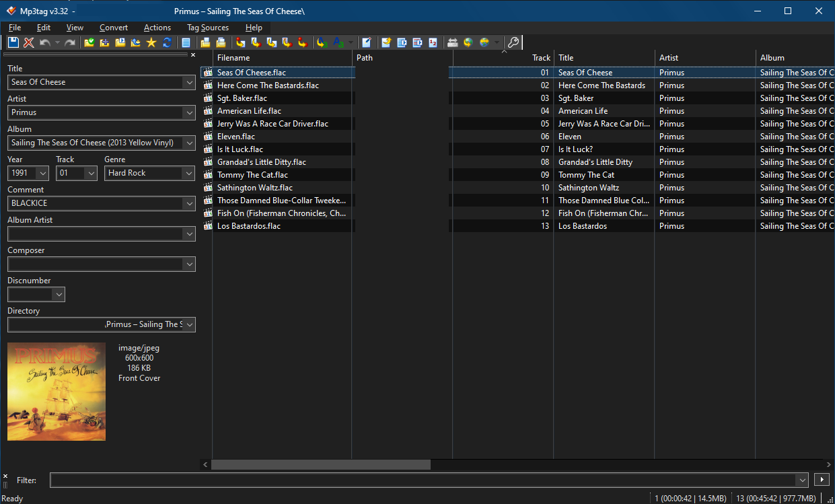Screen dimensions: 835x504
Task: Close the filter bar with its small X
Action: click(x=5, y=476)
